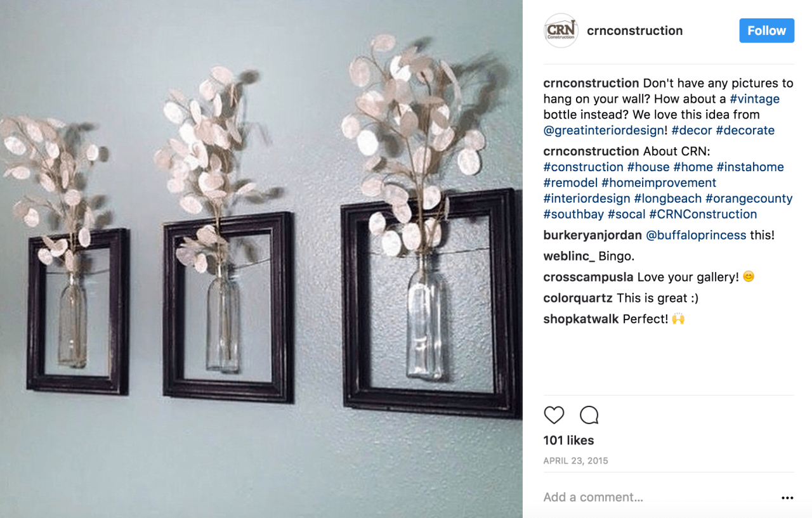Open the crosscampusla profile

(588, 277)
